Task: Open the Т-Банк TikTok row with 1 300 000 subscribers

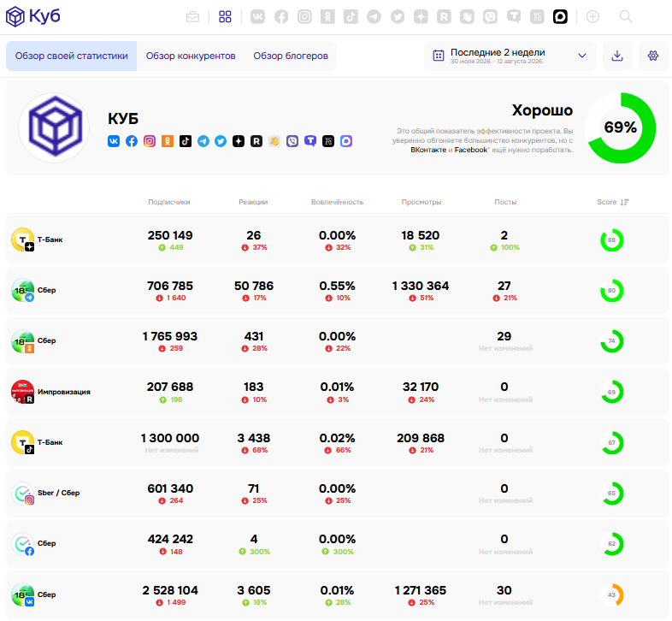Action: coord(337,442)
